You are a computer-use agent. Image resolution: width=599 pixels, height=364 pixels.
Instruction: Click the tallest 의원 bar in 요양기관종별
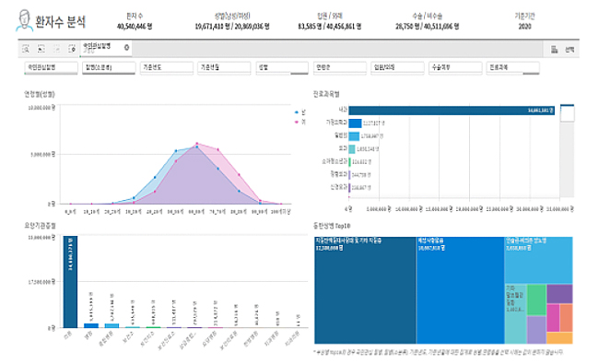pos(70,281)
